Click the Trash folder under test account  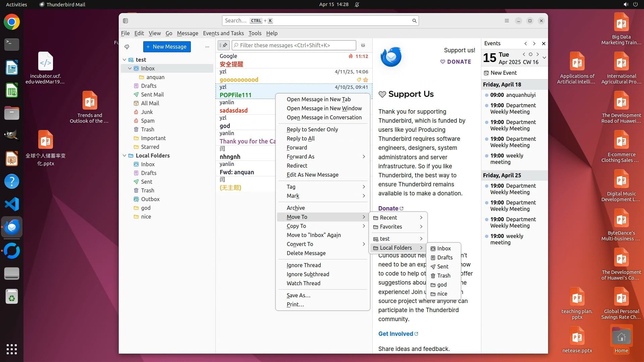pos(147,129)
